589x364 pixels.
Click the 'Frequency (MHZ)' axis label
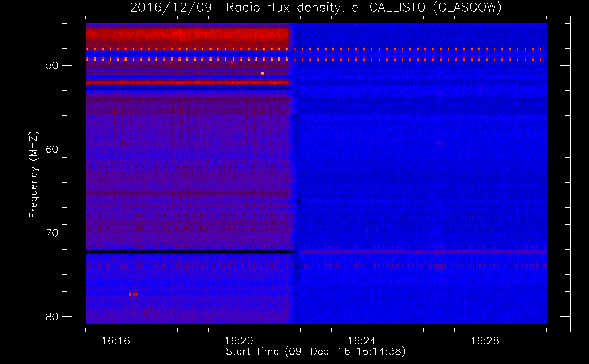coord(33,175)
